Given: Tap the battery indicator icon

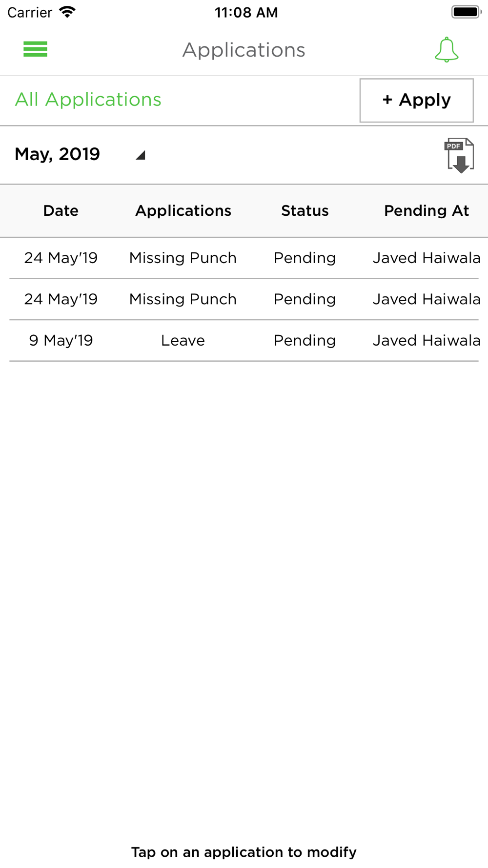Looking at the screenshot, I should pos(466,12).
